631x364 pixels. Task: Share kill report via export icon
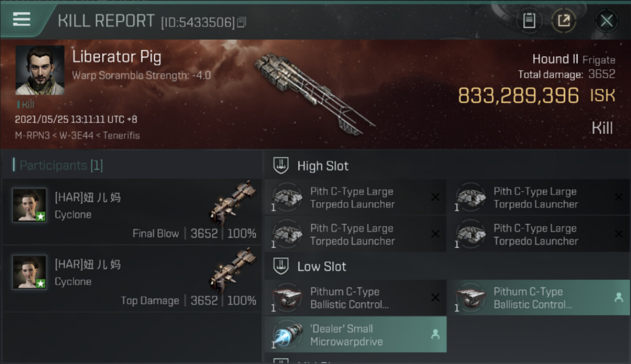[x=564, y=21]
